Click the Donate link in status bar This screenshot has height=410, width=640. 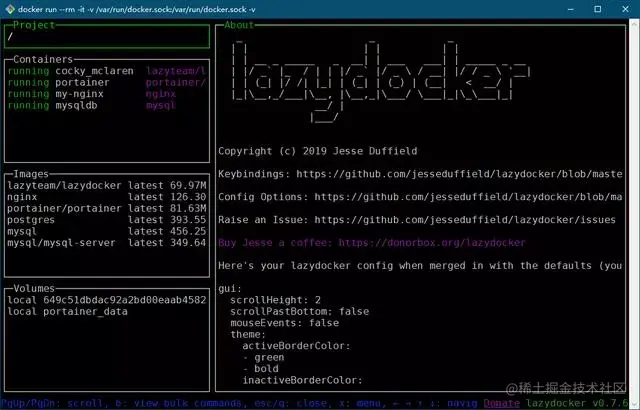pyautogui.click(x=502, y=403)
